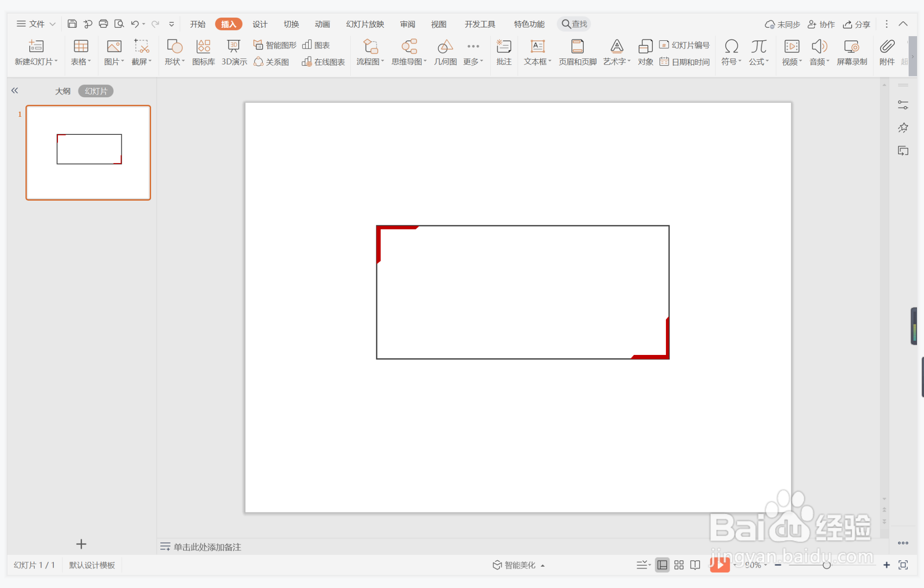Insert a 批注 comment
Screen dimensions: 924x588
tap(504, 52)
